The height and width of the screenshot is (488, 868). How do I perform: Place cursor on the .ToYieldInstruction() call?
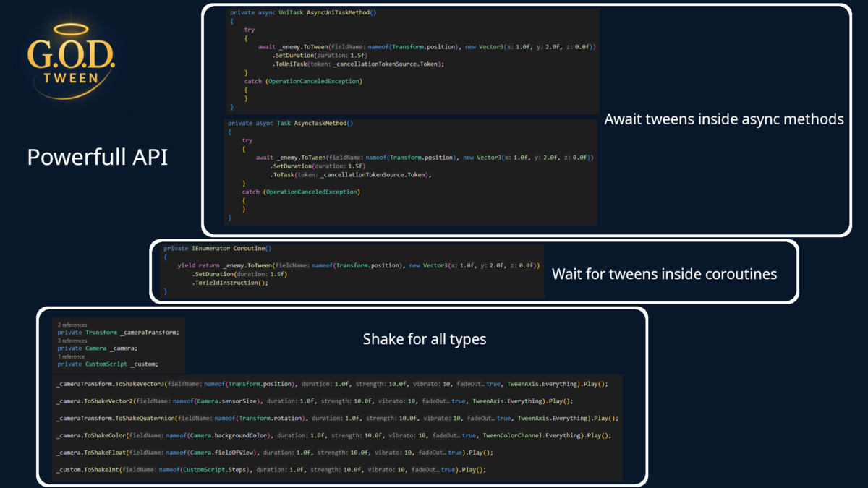[230, 283]
